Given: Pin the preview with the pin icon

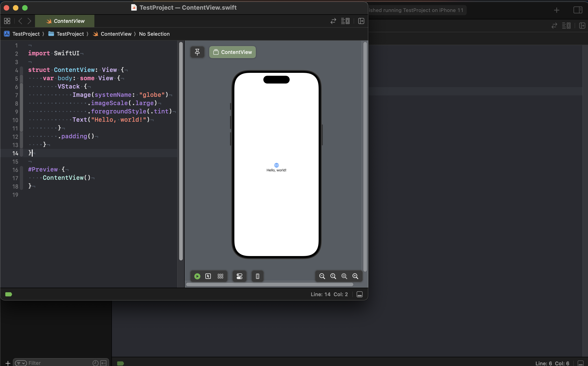Looking at the screenshot, I should click(x=197, y=52).
